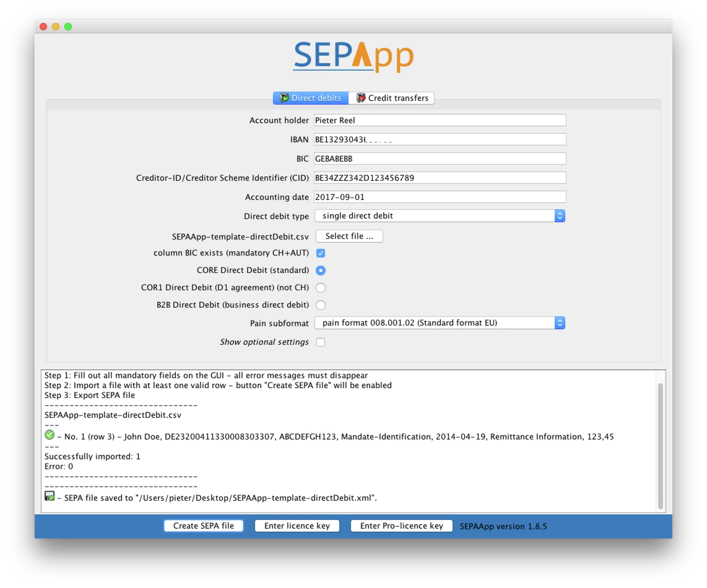Click the Credit transfers tab icon
This screenshot has width=707, height=588.
(361, 98)
